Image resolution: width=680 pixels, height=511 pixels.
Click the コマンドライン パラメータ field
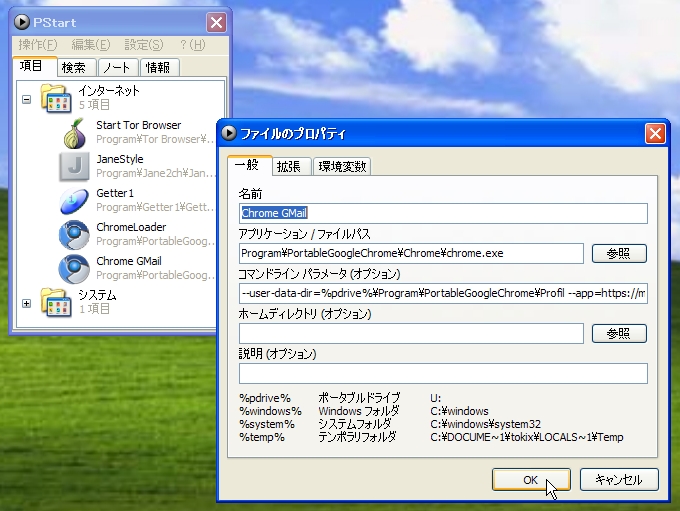(x=443, y=294)
